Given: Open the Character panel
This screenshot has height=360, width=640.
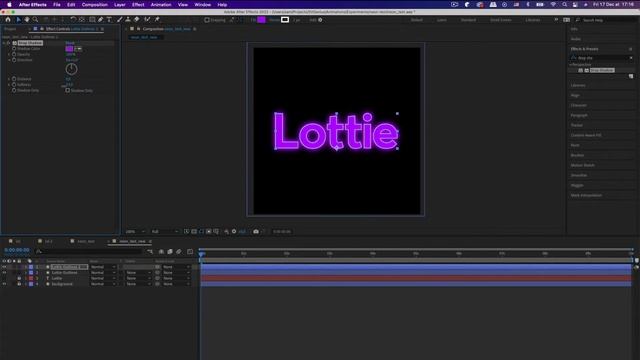Looking at the screenshot, I should [578, 105].
